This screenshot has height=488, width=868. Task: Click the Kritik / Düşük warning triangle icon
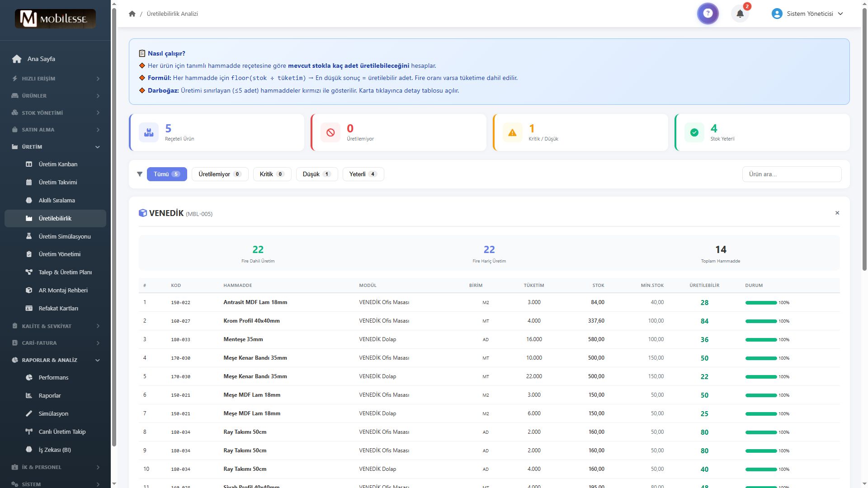point(512,132)
